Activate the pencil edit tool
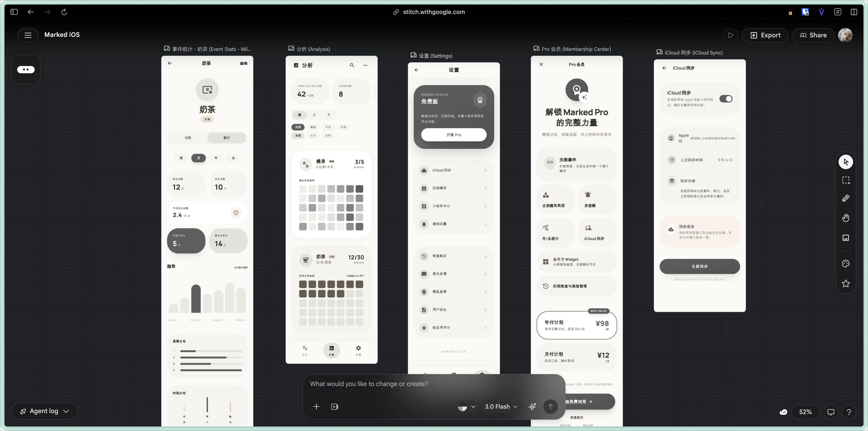 [845, 198]
